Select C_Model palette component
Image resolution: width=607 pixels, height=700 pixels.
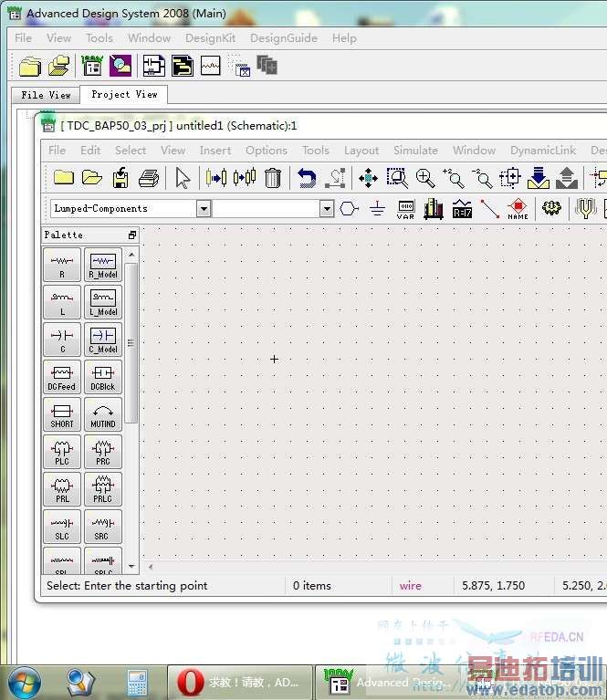[x=103, y=340]
